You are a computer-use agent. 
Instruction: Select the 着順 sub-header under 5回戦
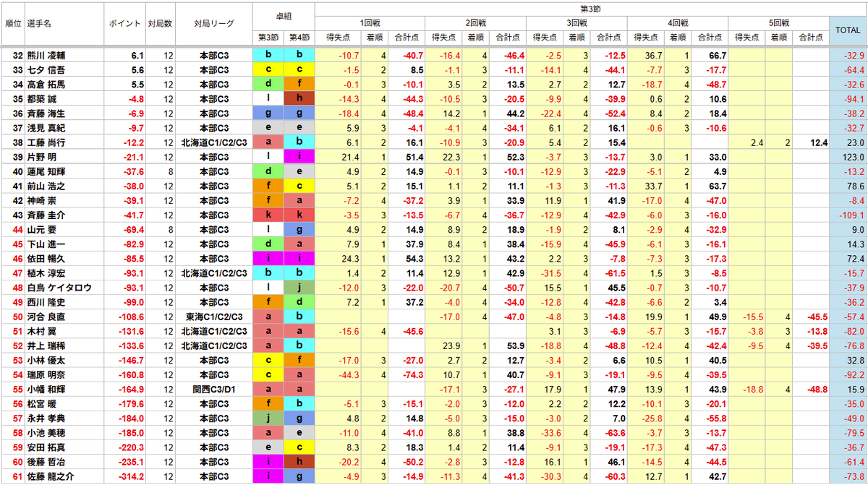click(778, 37)
